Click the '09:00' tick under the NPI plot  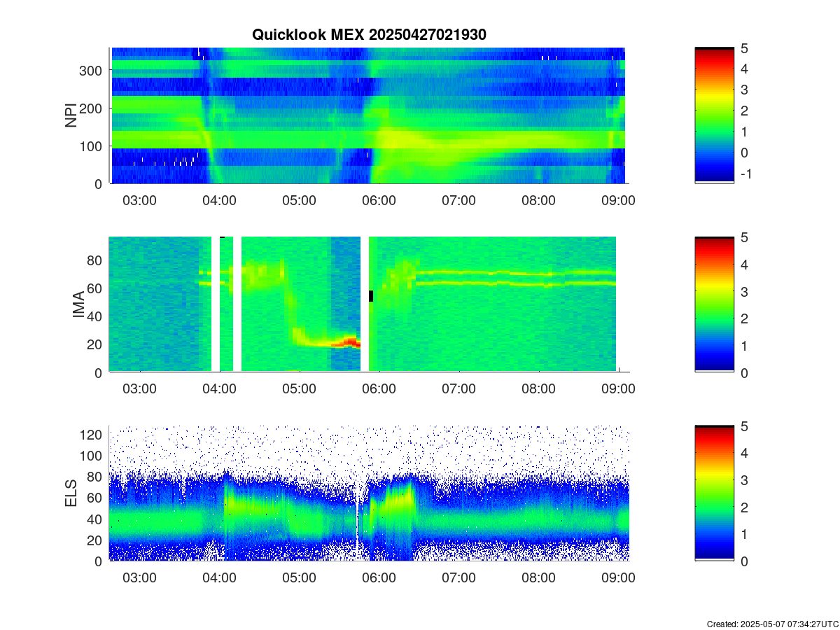click(x=618, y=200)
